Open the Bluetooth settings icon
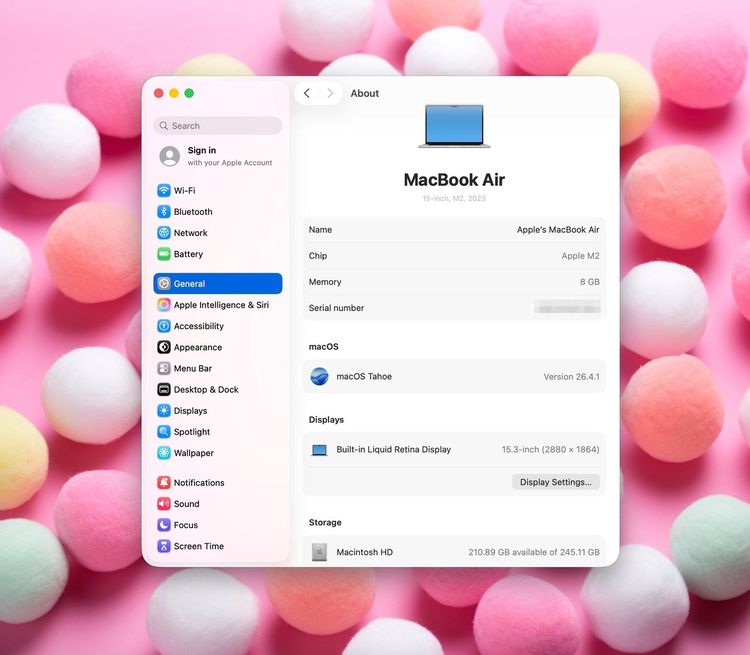 [x=164, y=211]
